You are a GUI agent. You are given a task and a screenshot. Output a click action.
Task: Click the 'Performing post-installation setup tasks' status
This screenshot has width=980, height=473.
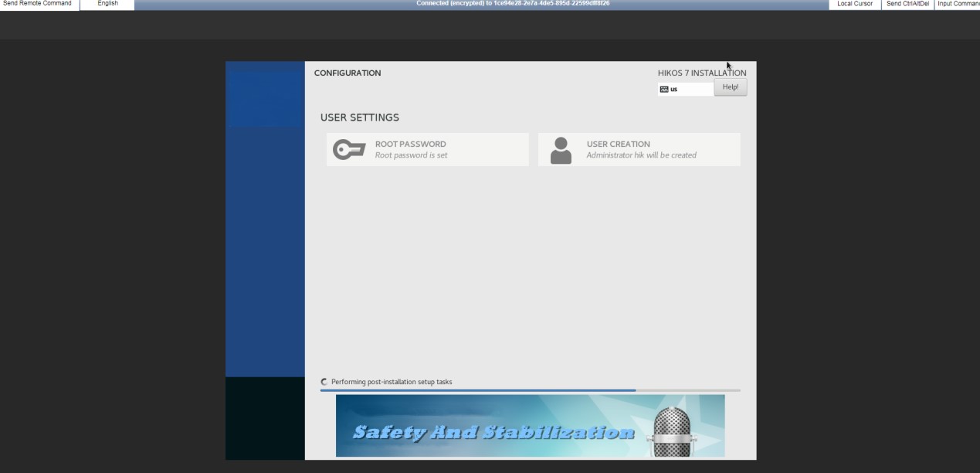392,382
